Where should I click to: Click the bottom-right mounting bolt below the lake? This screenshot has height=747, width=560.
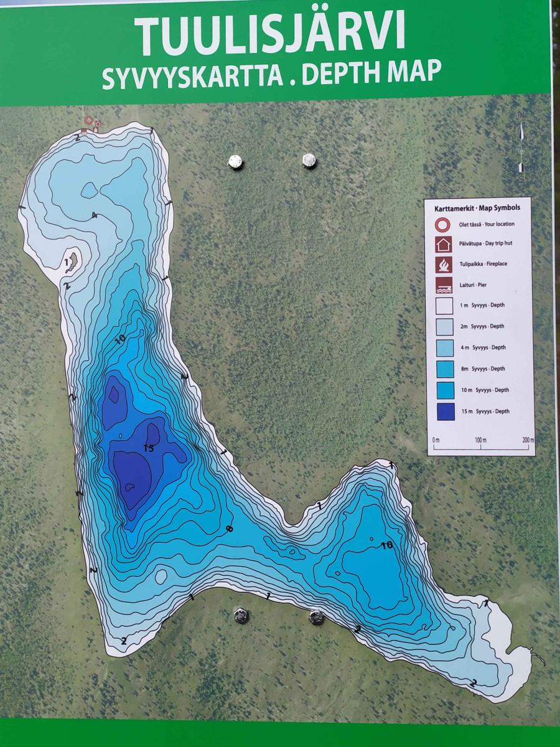316,617
